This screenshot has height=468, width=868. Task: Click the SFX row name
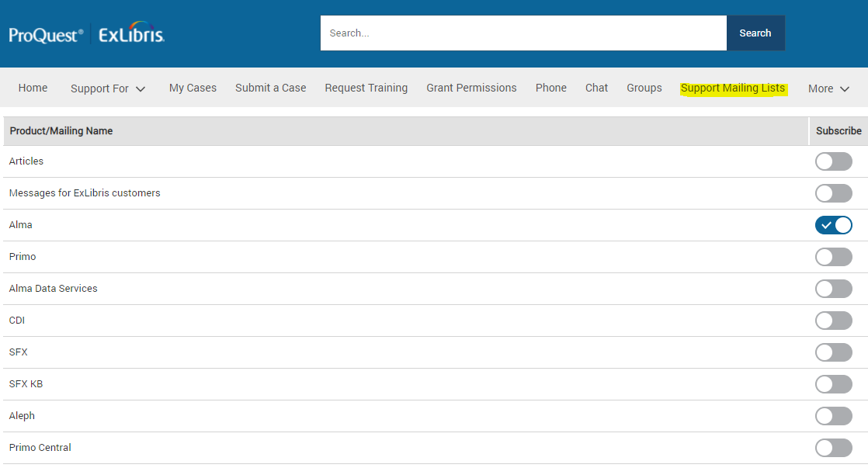click(19, 352)
